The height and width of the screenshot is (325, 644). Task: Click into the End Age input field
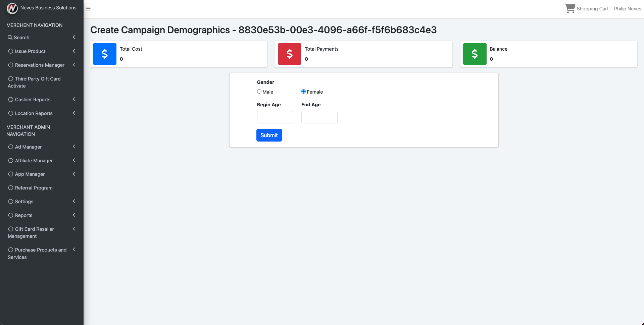point(319,117)
